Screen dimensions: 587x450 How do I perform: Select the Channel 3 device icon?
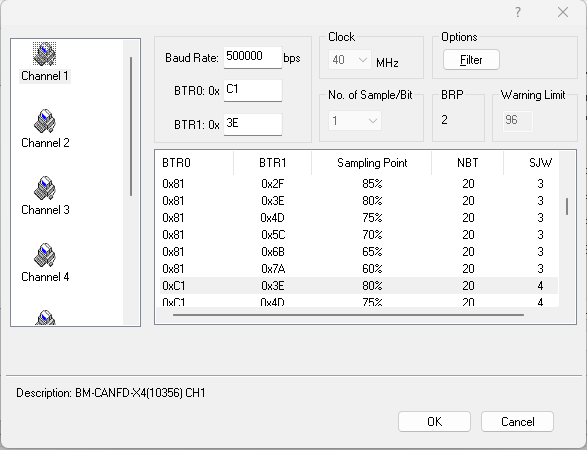(x=45, y=188)
